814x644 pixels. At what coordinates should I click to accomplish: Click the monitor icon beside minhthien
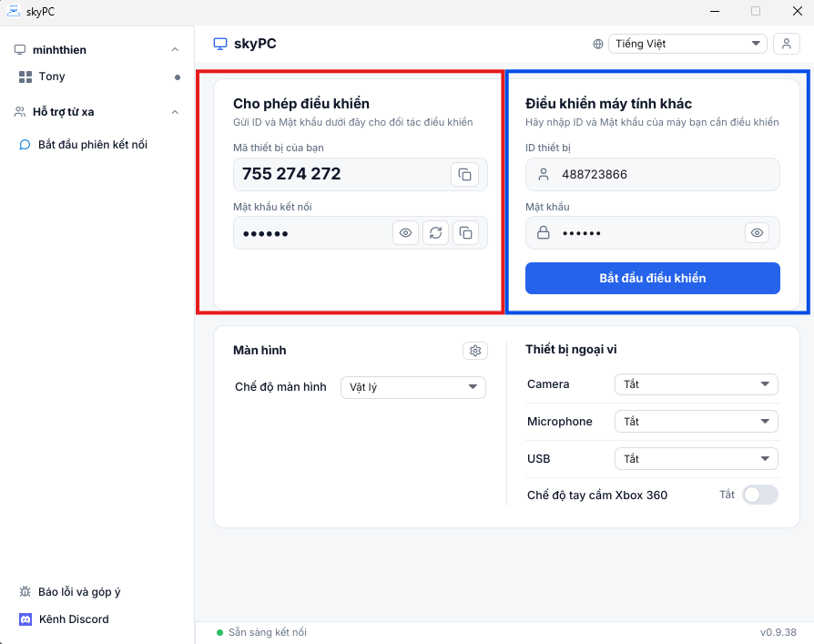click(x=20, y=50)
